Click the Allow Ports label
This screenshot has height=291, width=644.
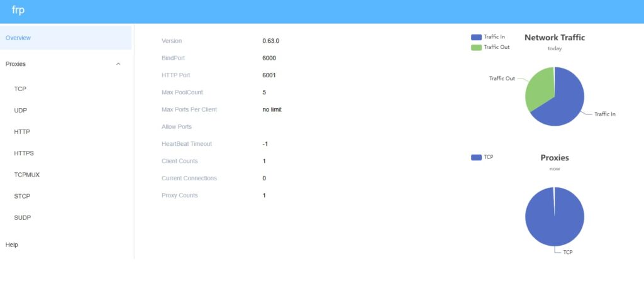tap(177, 127)
